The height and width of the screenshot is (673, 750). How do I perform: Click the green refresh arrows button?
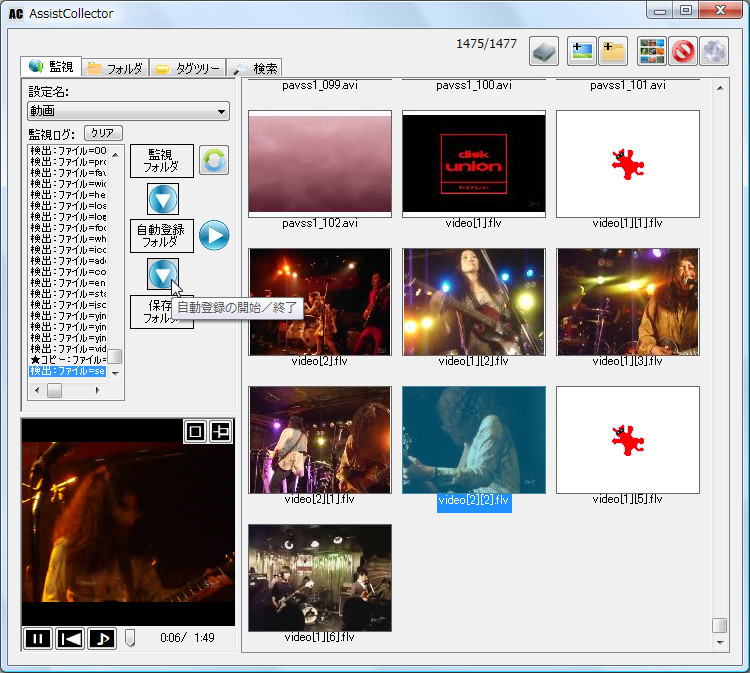214,160
